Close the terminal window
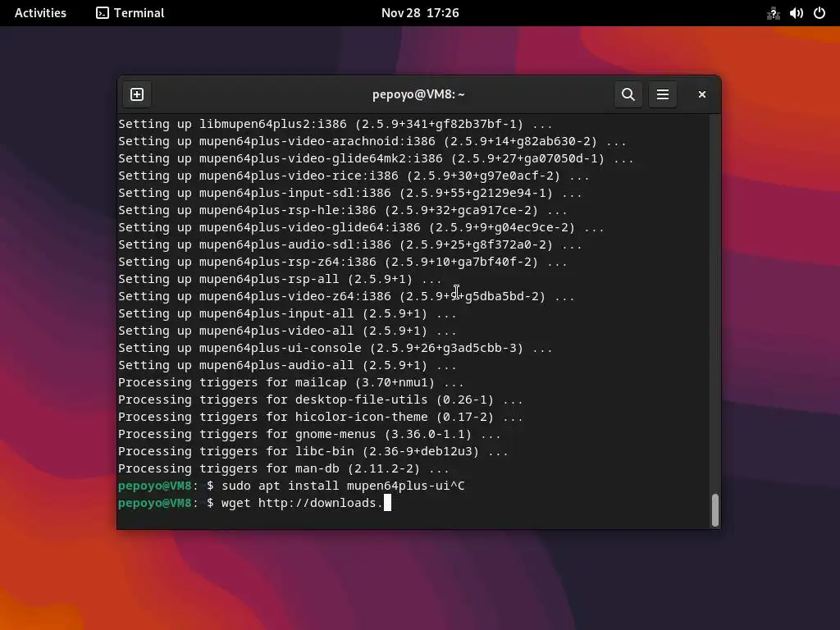The image size is (840, 630). [702, 94]
